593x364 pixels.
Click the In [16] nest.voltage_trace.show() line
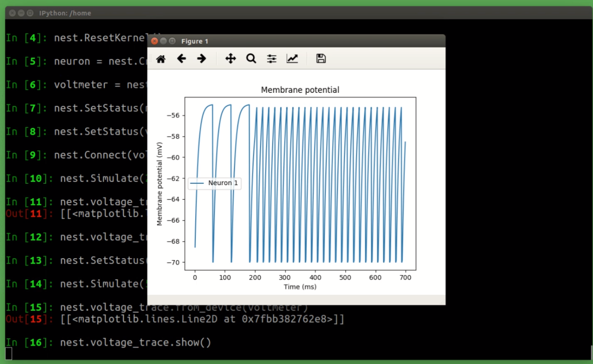[x=108, y=342]
